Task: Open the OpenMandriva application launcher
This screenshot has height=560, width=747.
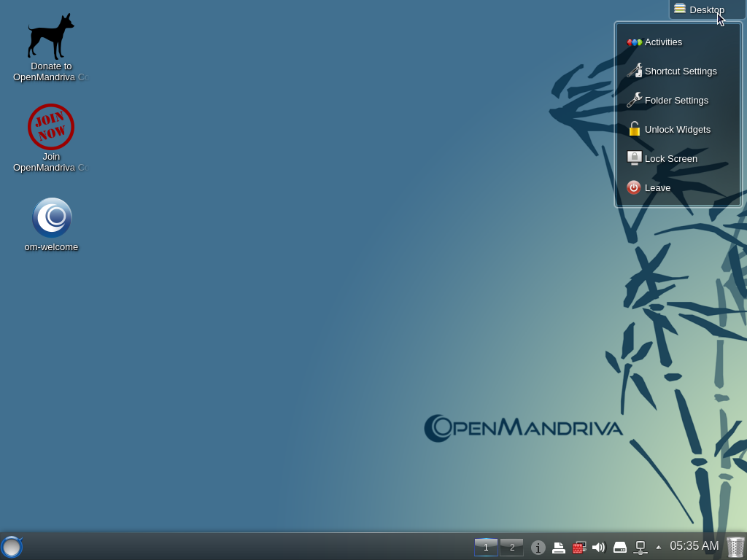Action: [12, 547]
